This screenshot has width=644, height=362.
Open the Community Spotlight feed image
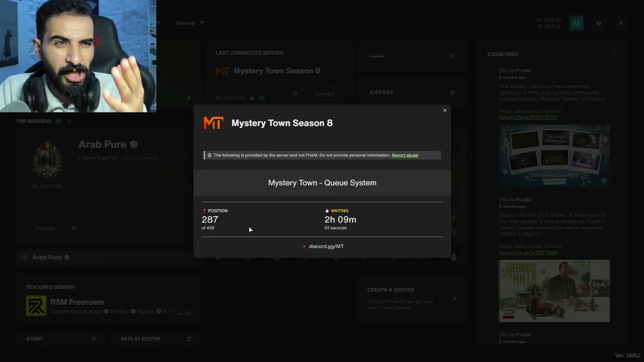554,156
